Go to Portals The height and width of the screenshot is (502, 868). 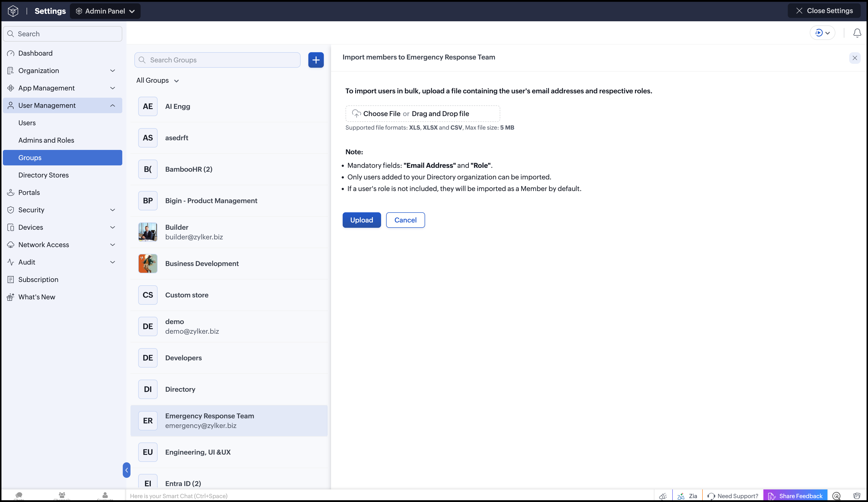pyautogui.click(x=63, y=192)
